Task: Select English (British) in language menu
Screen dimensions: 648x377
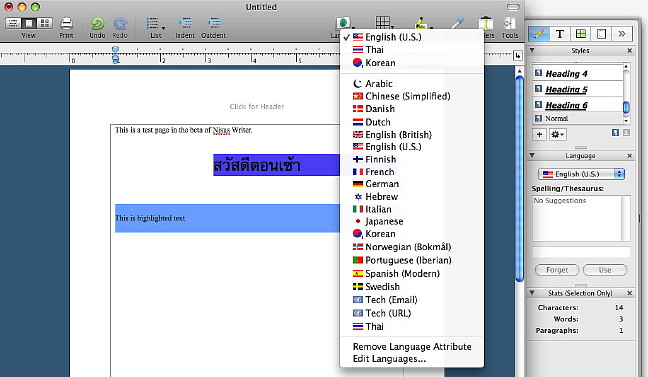Action: click(x=412, y=134)
